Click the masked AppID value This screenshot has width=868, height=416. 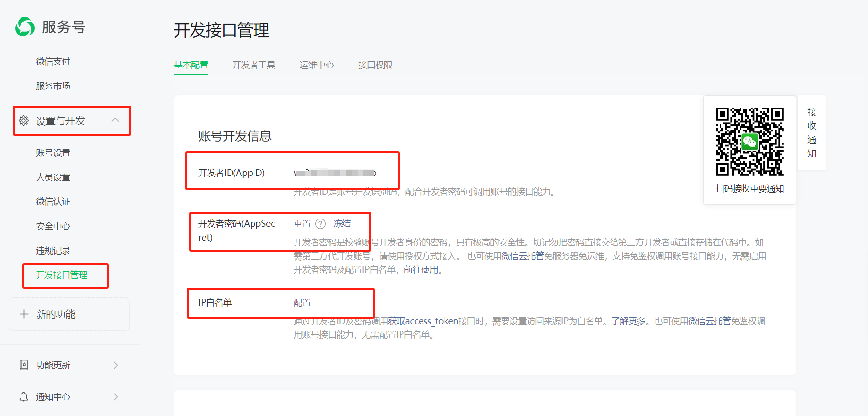coord(335,173)
